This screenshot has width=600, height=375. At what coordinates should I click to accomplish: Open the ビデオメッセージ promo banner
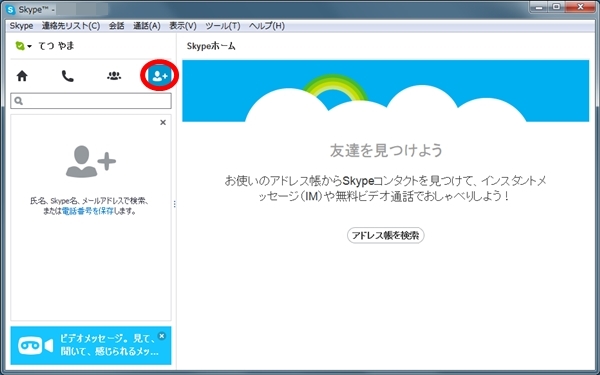[x=91, y=346]
